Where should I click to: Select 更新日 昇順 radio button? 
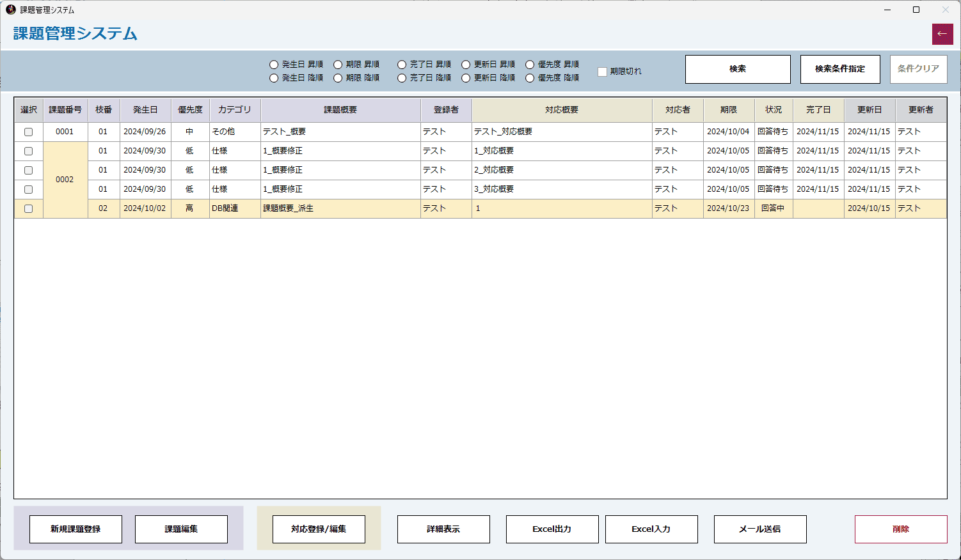click(x=488, y=65)
